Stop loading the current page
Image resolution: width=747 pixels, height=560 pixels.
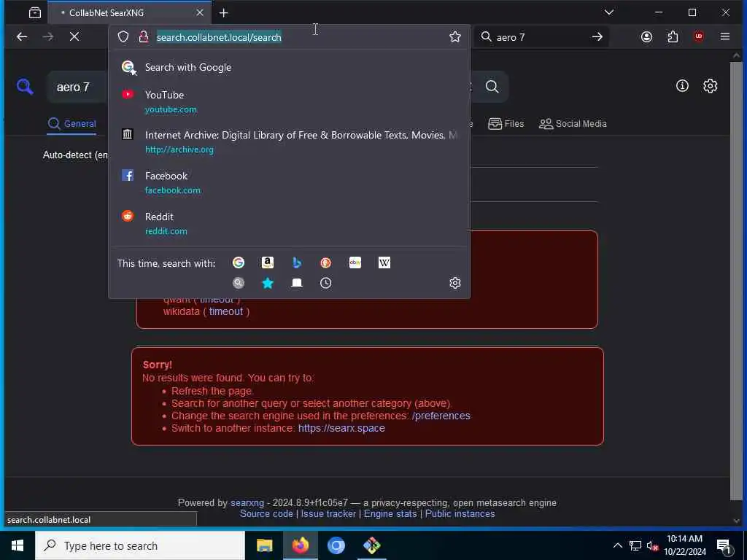[74, 36]
